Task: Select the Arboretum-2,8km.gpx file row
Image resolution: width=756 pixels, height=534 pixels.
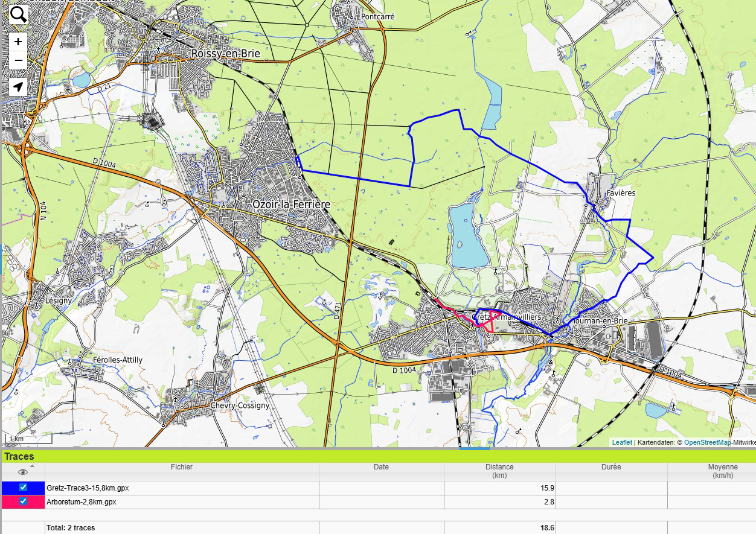Action: pyautogui.click(x=82, y=502)
